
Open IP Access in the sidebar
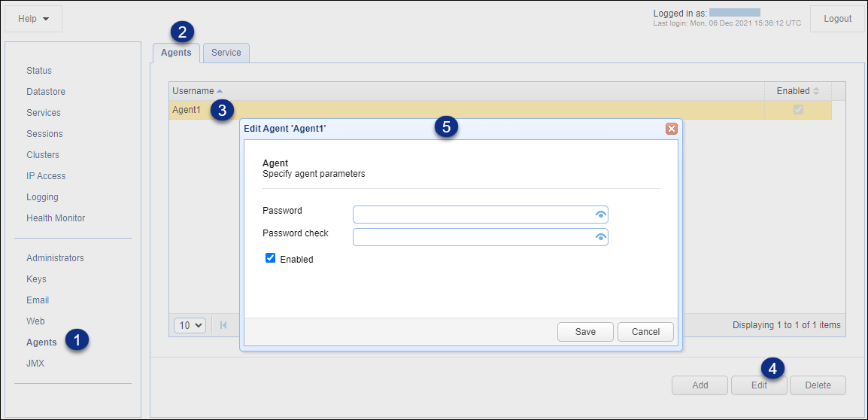tap(46, 175)
